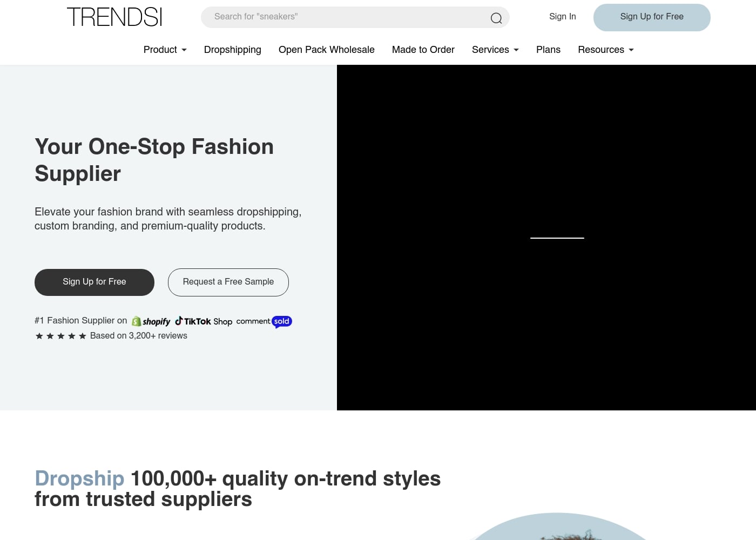Click the Shopify logo
The image size is (756, 540).
tap(151, 321)
